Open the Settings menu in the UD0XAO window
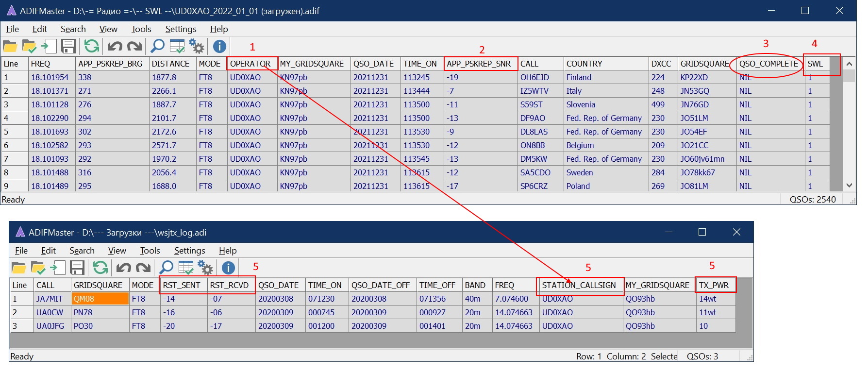The width and height of the screenshot is (868, 374). click(181, 29)
